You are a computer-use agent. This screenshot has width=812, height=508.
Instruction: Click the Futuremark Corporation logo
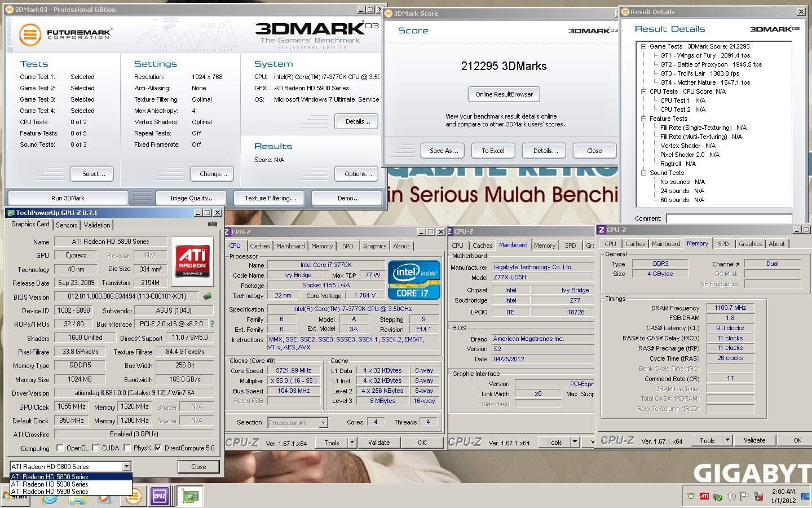point(65,34)
